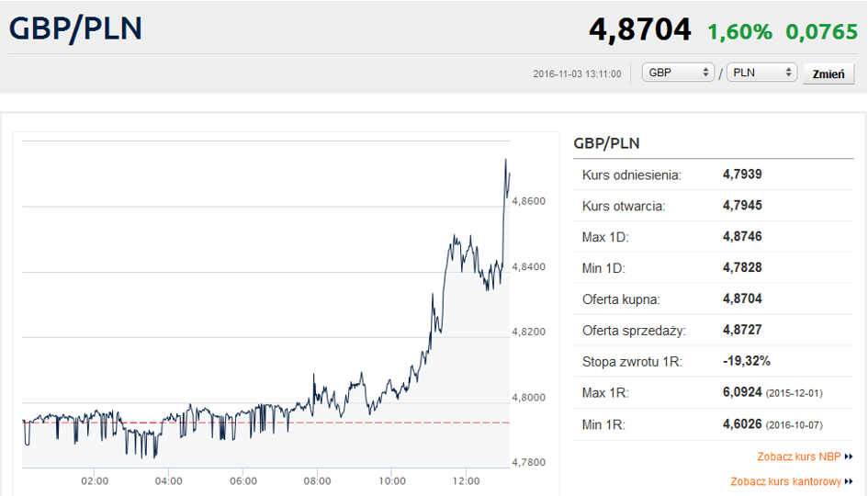Image resolution: width=868 pixels, height=496 pixels.
Task: Click the Min 1R value 4,6026
Action: 742,424
